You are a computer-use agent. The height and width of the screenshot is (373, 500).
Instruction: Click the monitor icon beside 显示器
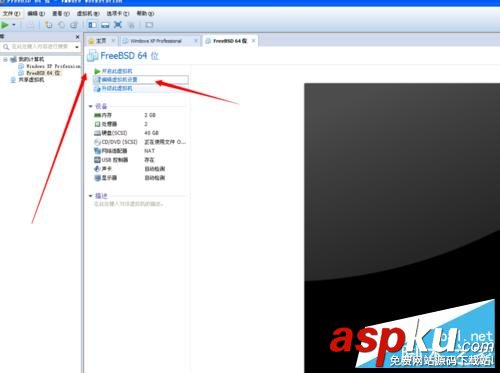pyautogui.click(x=97, y=178)
